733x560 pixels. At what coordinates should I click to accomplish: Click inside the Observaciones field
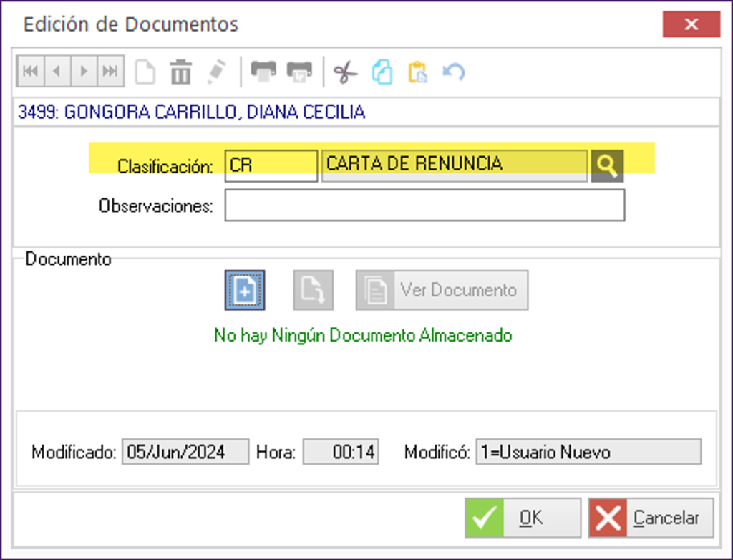[x=424, y=205]
